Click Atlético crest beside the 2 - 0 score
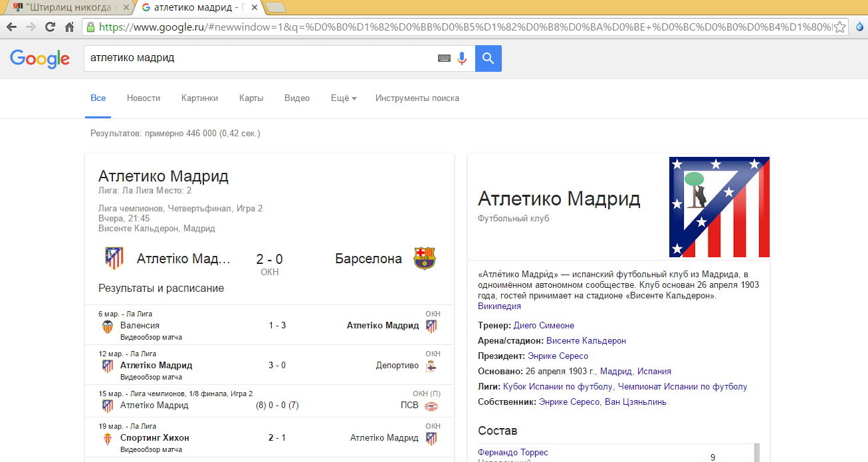 [114, 259]
